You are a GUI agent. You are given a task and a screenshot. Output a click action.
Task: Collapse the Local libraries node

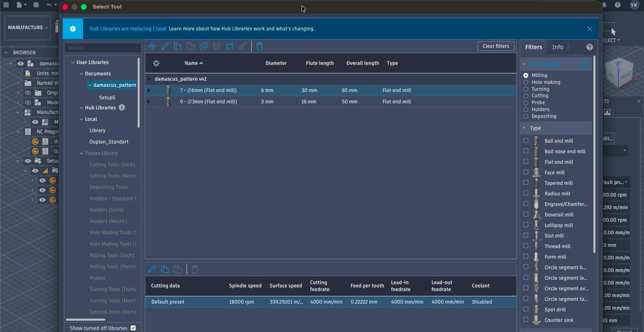coord(81,119)
